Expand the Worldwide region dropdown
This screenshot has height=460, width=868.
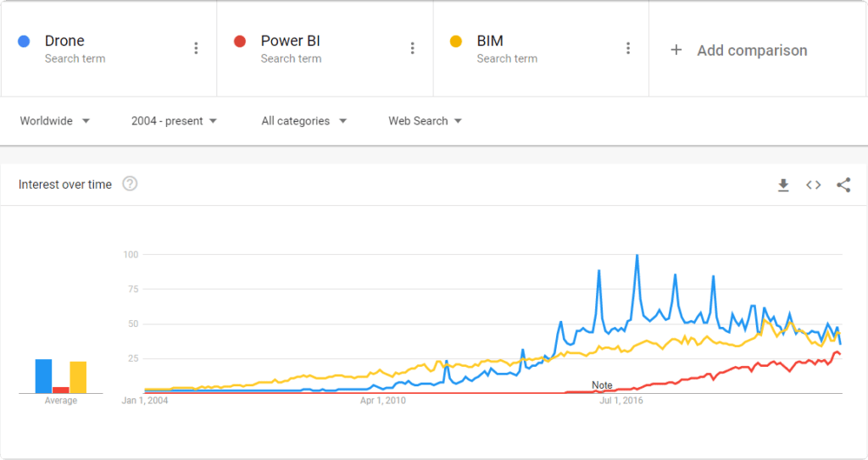pos(55,120)
